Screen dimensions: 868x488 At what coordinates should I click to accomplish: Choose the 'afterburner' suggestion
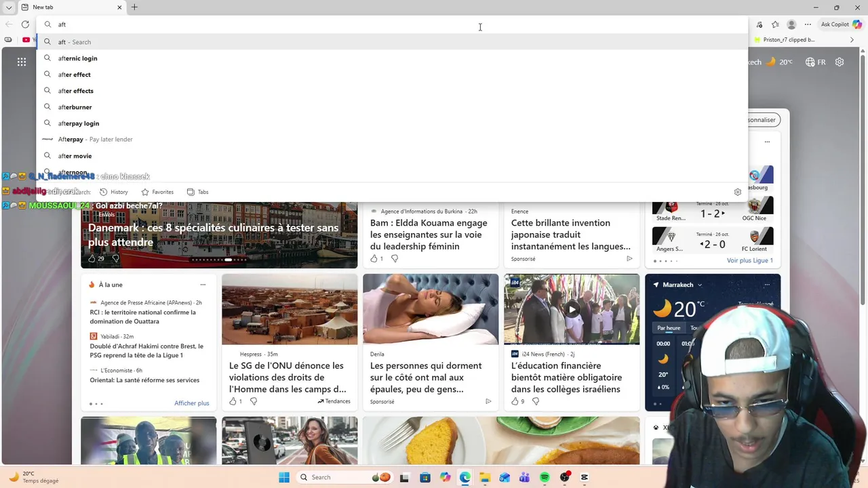tap(392, 107)
